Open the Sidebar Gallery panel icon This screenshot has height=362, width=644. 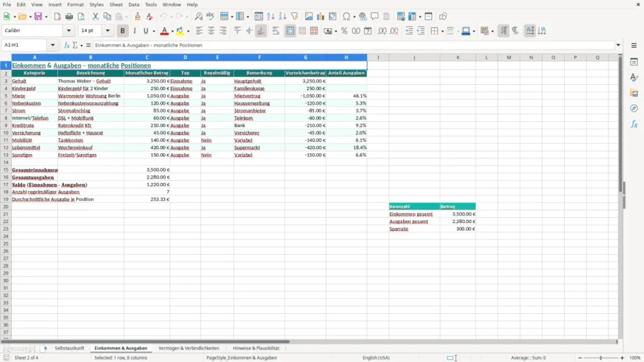634,93
